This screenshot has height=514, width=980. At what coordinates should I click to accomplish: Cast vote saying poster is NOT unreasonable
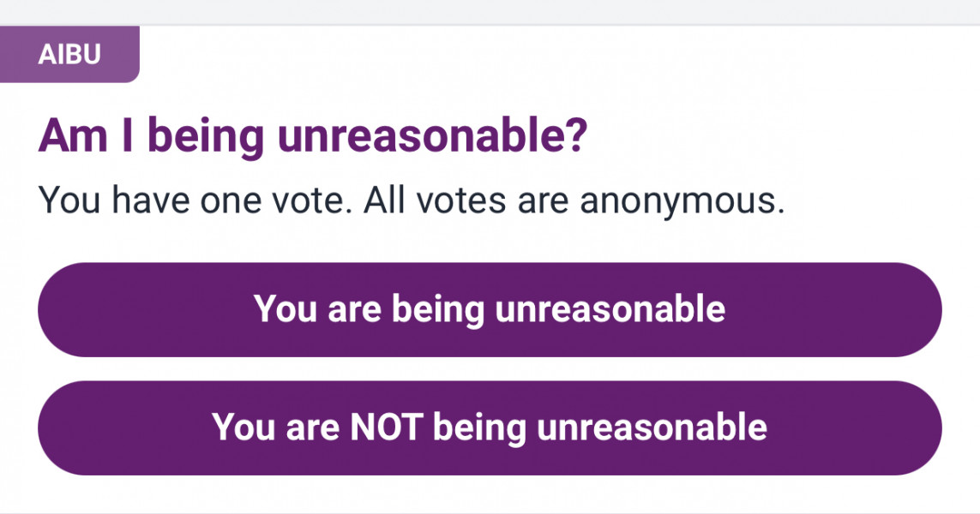click(x=490, y=427)
